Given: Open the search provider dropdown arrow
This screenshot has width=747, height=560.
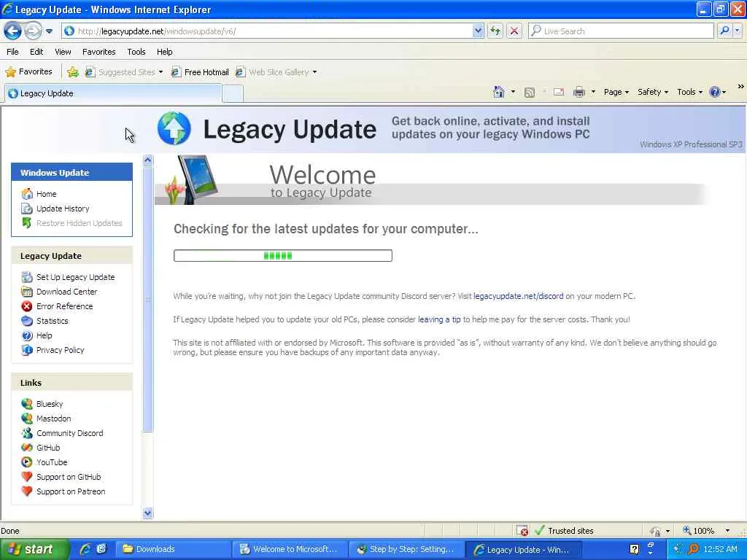Looking at the screenshot, I should pos(738,31).
